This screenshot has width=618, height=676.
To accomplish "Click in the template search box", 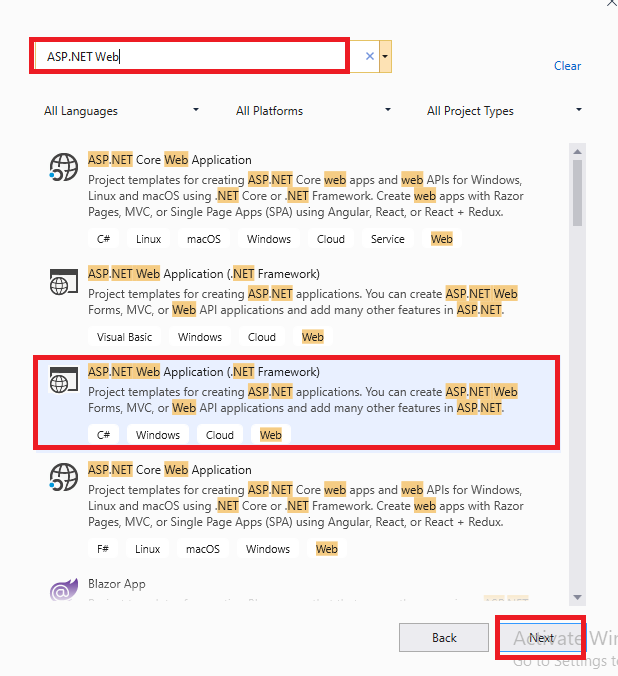I will 190,56.
